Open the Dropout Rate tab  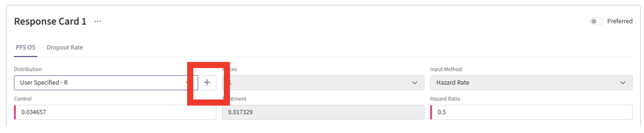pyautogui.click(x=65, y=47)
